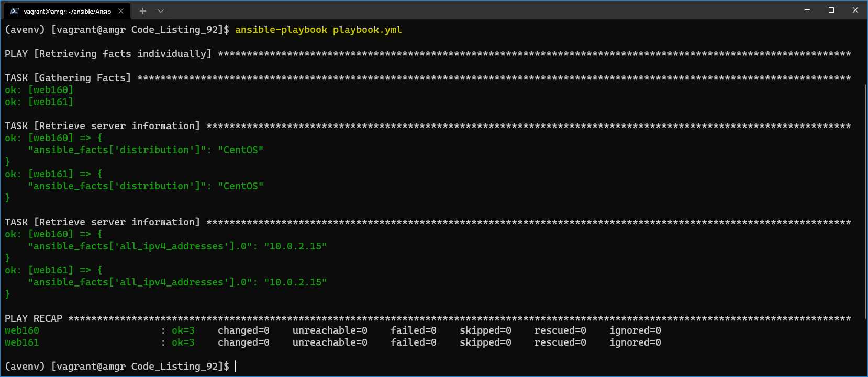The height and width of the screenshot is (377, 868).
Task: Open a new terminal tab with plus
Action: (143, 11)
